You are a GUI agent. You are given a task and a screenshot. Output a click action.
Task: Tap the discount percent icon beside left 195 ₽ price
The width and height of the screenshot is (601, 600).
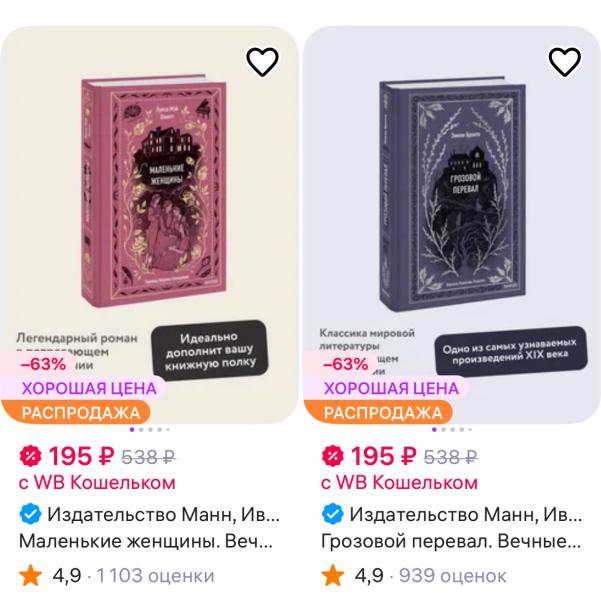coord(30,456)
